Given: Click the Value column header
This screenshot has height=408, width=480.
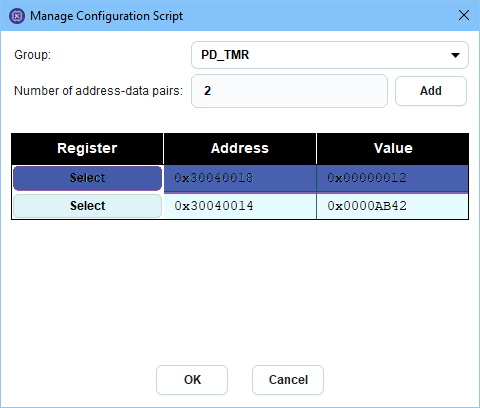Looking at the screenshot, I should pos(393,148).
